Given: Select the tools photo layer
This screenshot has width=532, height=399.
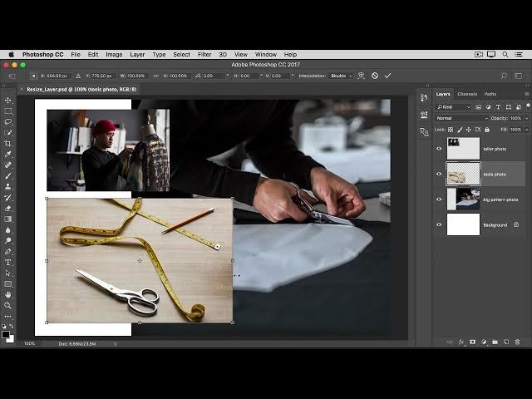Looking at the screenshot, I should (x=495, y=174).
